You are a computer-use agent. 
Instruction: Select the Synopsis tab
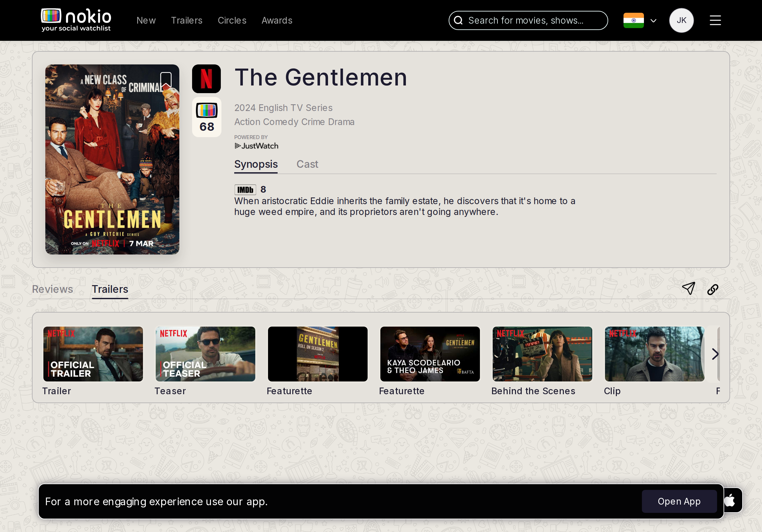pyautogui.click(x=256, y=165)
